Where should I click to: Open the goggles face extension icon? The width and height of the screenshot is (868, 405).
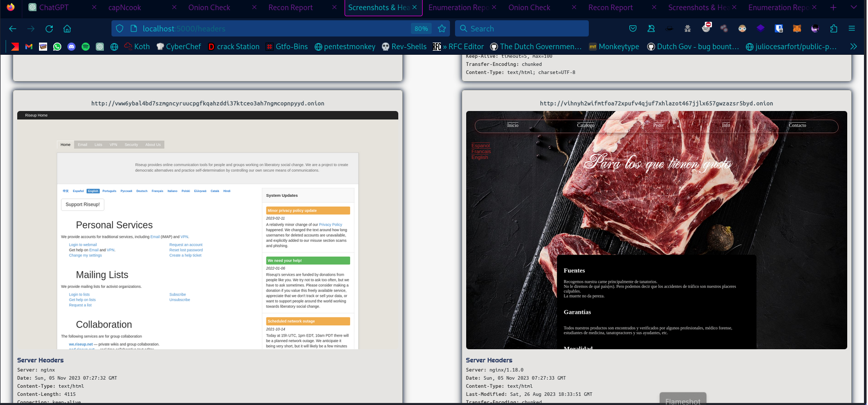(x=742, y=29)
